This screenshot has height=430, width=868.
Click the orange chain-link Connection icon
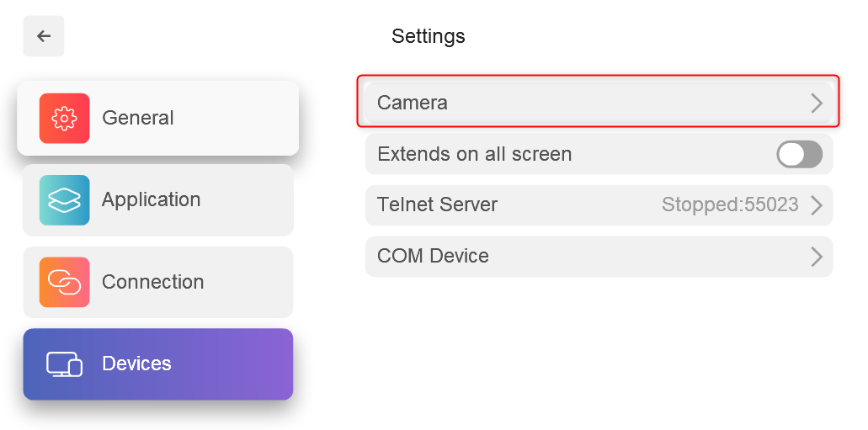[x=64, y=282]
